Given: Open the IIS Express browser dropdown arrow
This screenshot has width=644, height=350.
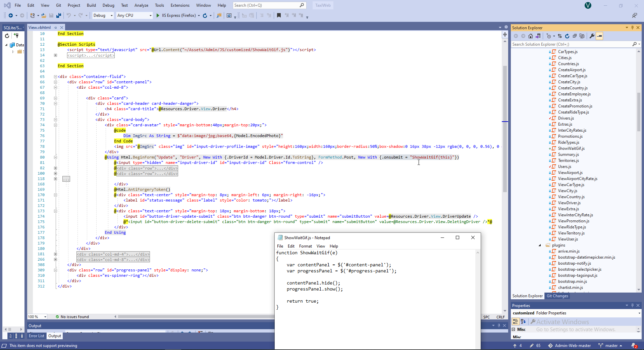Looking at the screenshot, I should (x=199, y=15).
